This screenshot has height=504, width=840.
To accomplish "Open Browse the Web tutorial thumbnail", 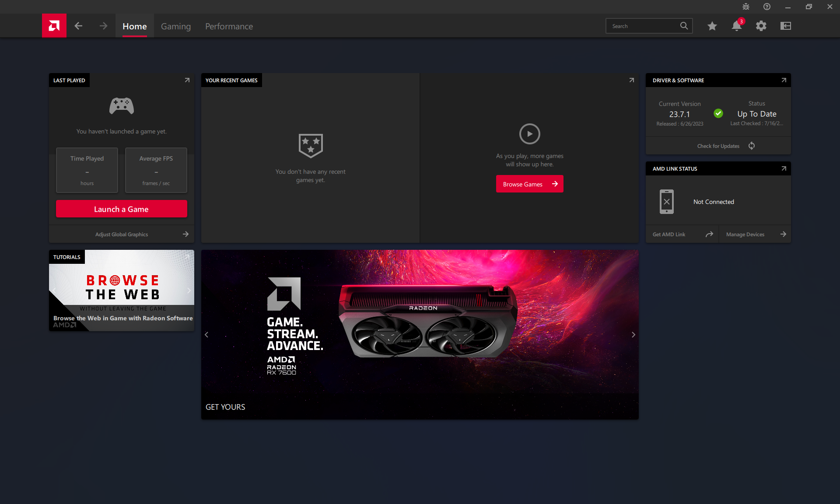I will [x=122, y=290].
